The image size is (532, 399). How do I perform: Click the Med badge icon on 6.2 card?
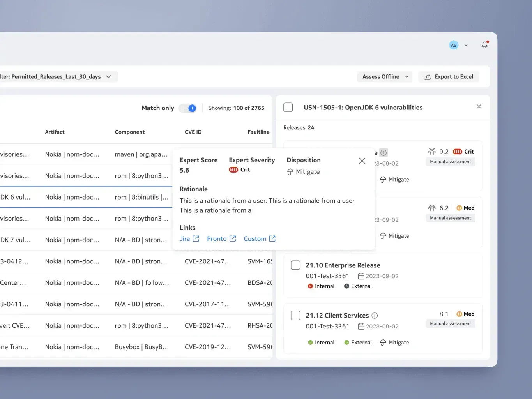(459, 208)
